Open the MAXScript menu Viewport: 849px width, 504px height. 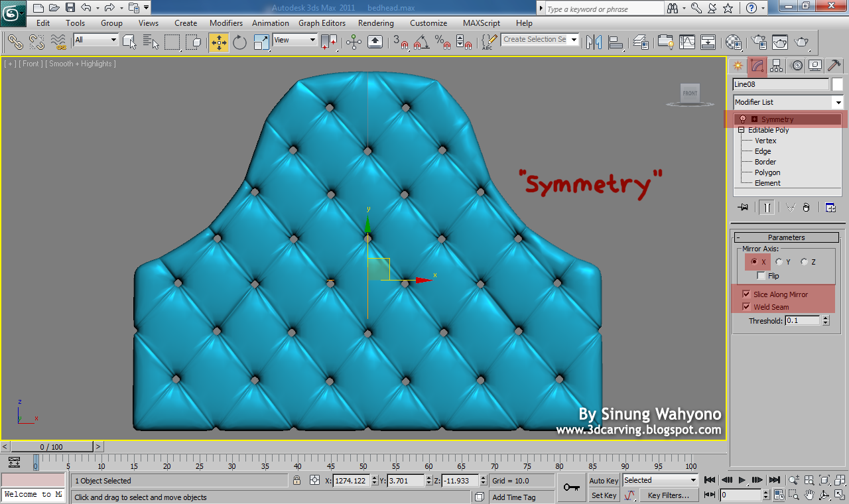coord(482,23)
